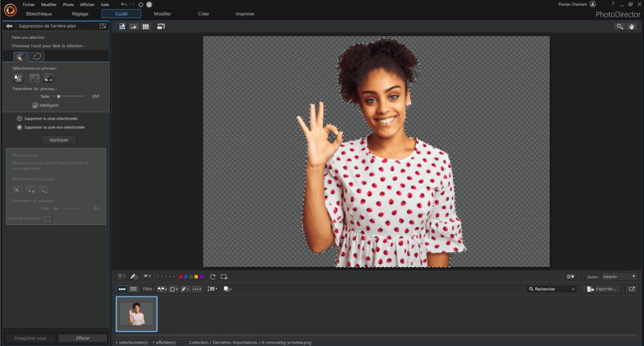Select the smart selection brush tool tab
Image resolution: width=644 pixels, height=346 pixels.
point(21,57)
